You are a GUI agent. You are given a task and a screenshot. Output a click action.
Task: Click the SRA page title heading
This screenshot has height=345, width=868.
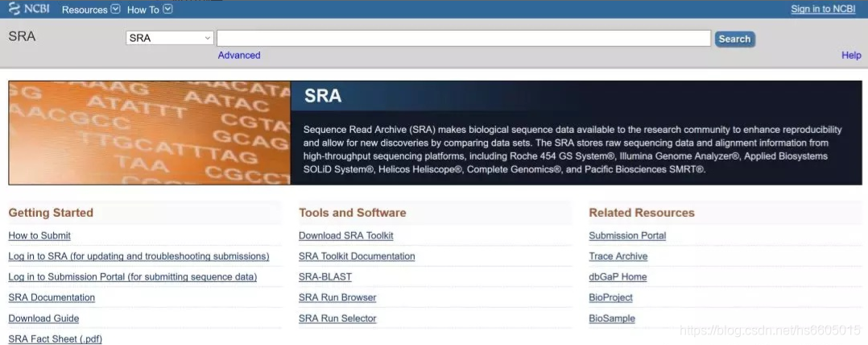pyautogui.click(x=23, y=36)
